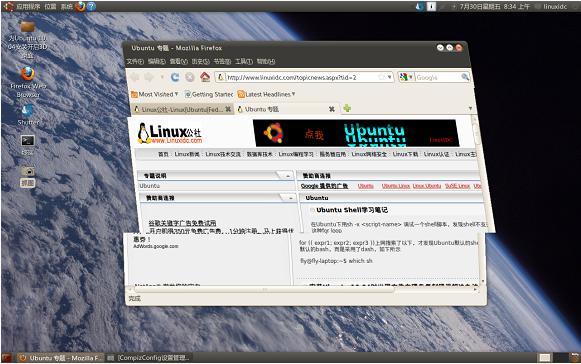Click Firefox's Forward arrow button
Image resolution: width=581 pixels, height=364 pixels.
(x=149, y=77)
